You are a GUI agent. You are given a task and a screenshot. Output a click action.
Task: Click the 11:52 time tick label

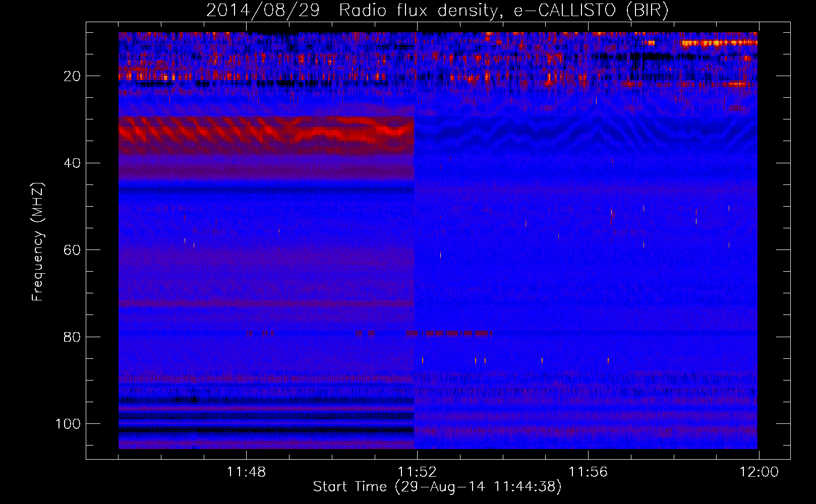pyautogui.click(x=417, y=472)
